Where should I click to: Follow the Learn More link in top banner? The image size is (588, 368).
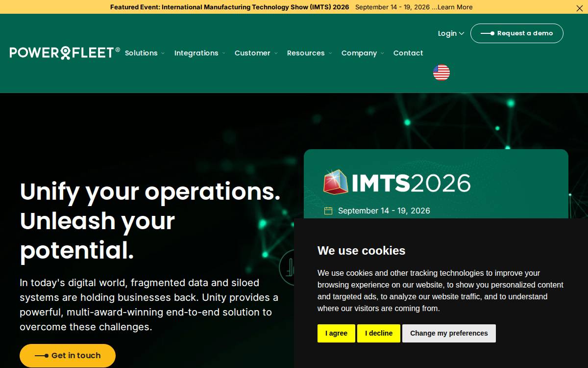pyautogui.click(x=455, y=7)
